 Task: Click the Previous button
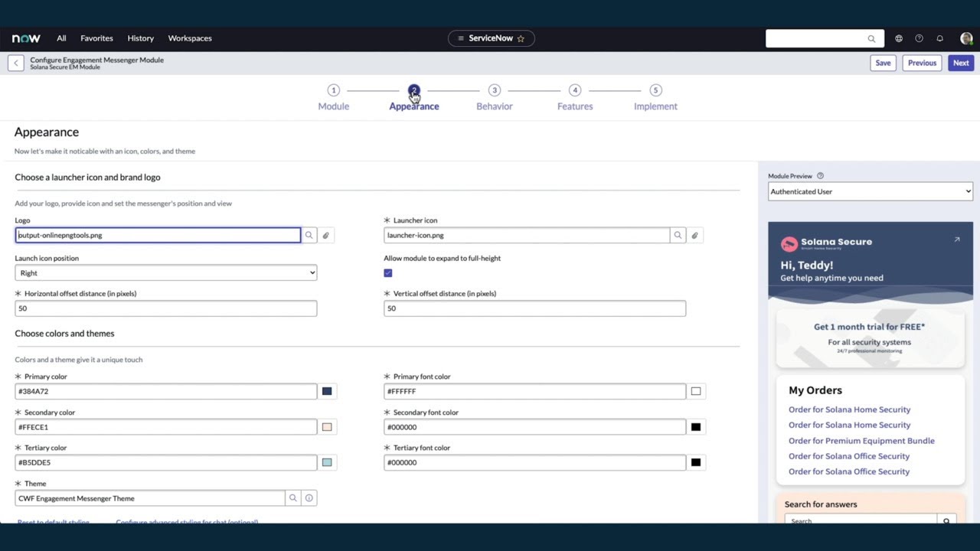tap(922, 63)
